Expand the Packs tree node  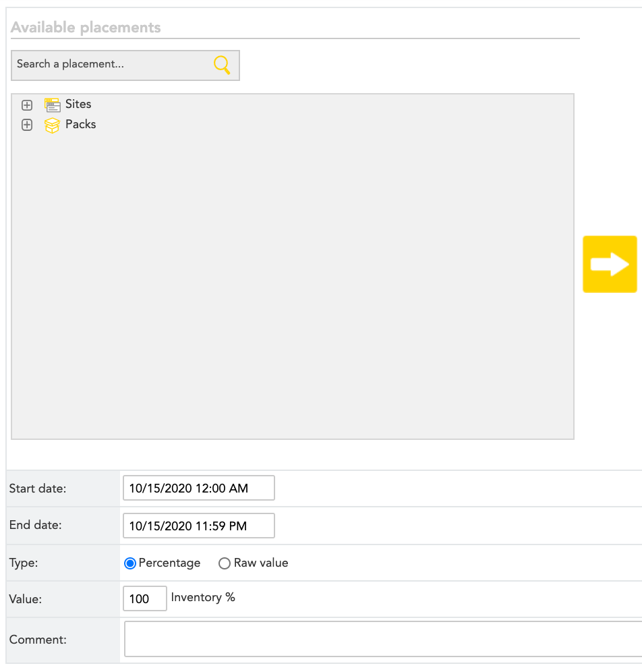click(27, 125)
